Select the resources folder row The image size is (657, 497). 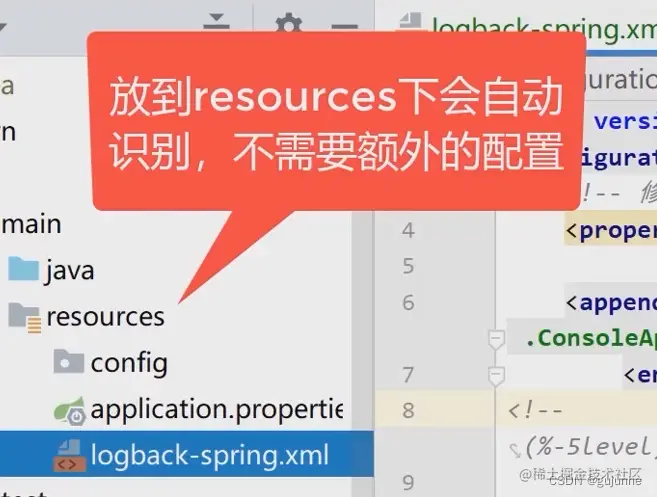[x=106, y=316]
